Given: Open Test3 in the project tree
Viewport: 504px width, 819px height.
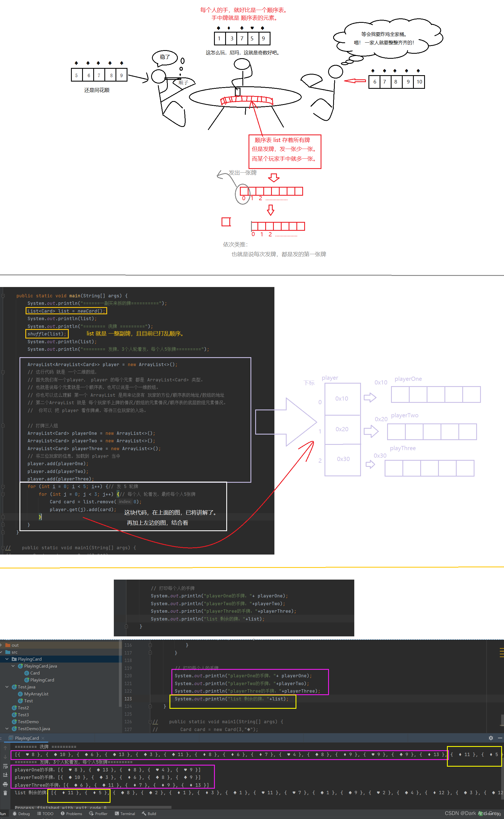Looking at the screenshot, I should click(x=20, y=715).
